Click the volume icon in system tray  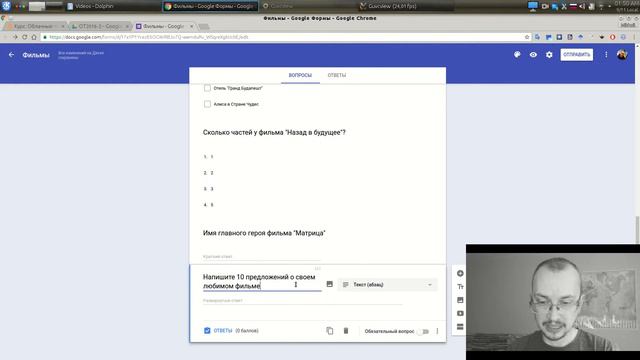tap(582, 6)
